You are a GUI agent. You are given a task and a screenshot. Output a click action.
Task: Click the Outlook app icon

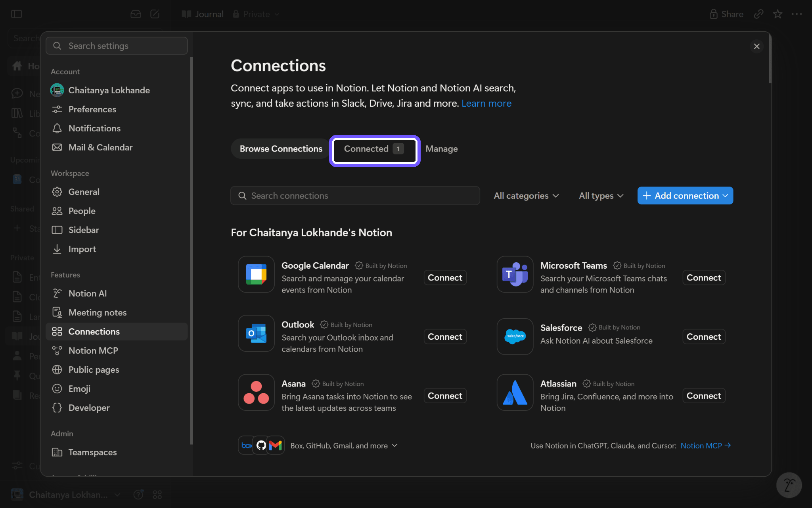[x=256, y=333]
